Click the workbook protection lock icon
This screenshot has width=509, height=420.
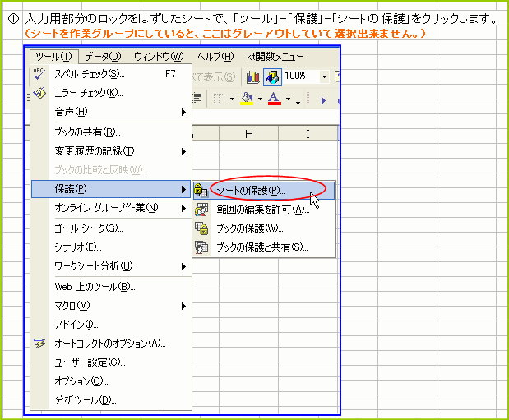pyautogui.click(x=201, y=228)
